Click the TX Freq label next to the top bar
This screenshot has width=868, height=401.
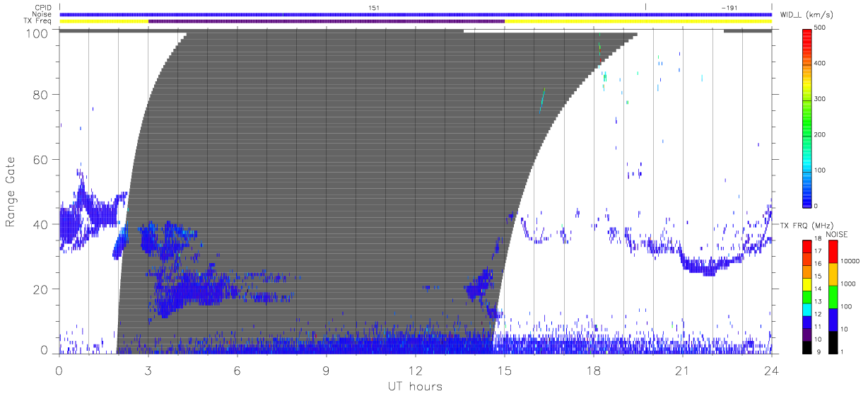point(38,21)
